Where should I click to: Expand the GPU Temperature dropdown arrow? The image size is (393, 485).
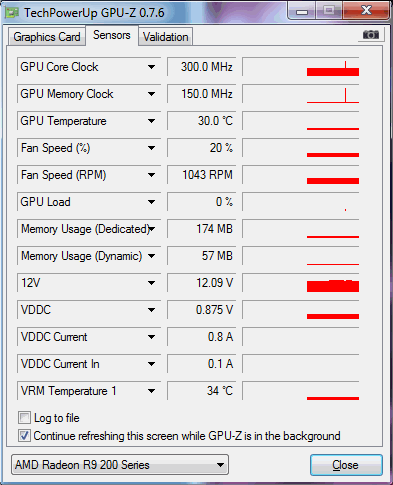(151, 121)
